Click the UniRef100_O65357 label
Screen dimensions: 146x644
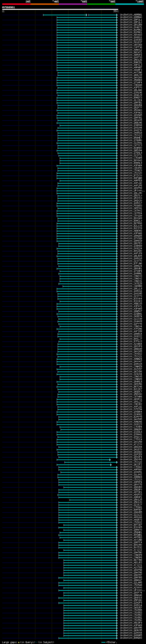click(131, 608)
